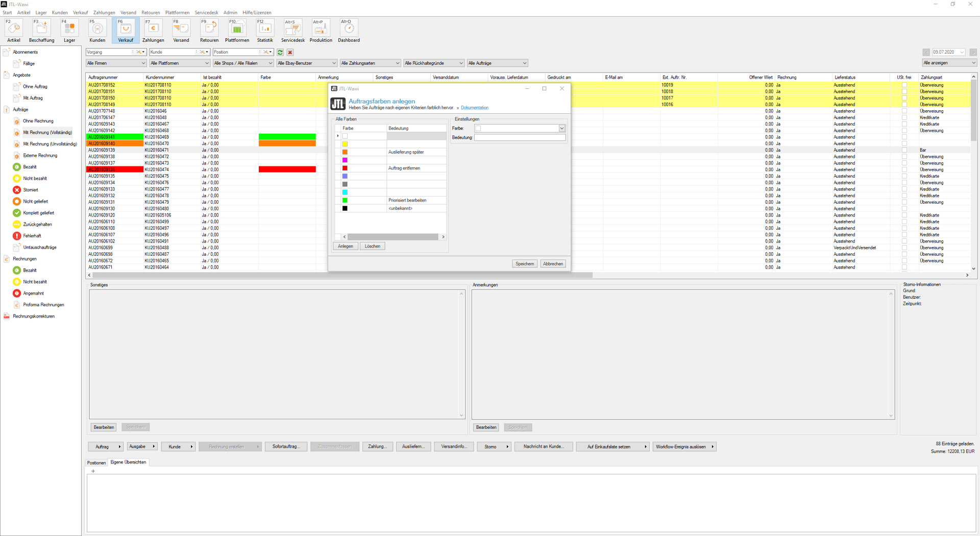Toggle USt. frei checkbox for AU201609136 row
The image size is (980, 536).
[904, 169]
